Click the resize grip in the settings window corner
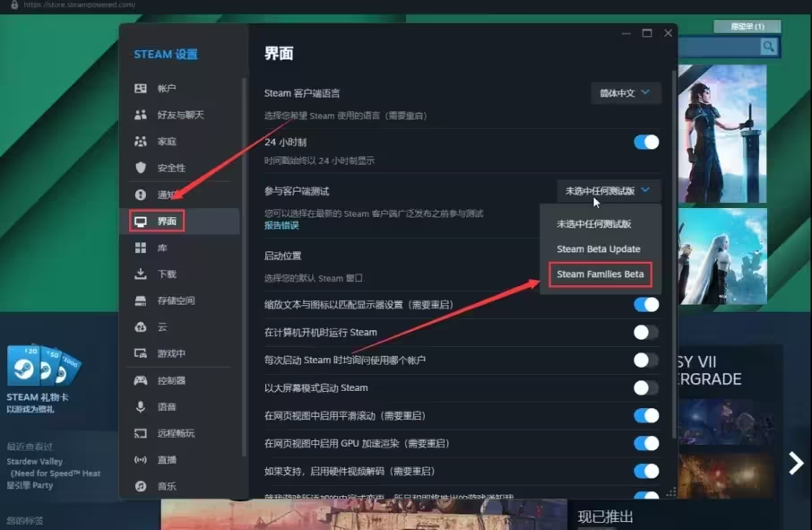812x530 pixels. pos(670,492)
